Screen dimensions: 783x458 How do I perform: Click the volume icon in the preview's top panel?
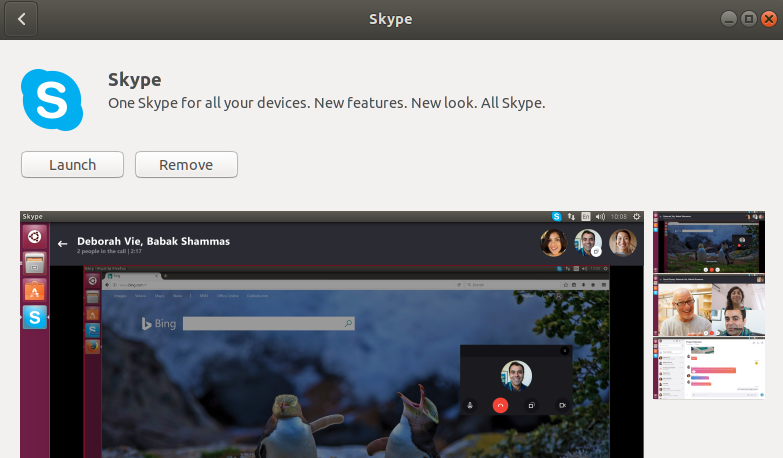600,216
